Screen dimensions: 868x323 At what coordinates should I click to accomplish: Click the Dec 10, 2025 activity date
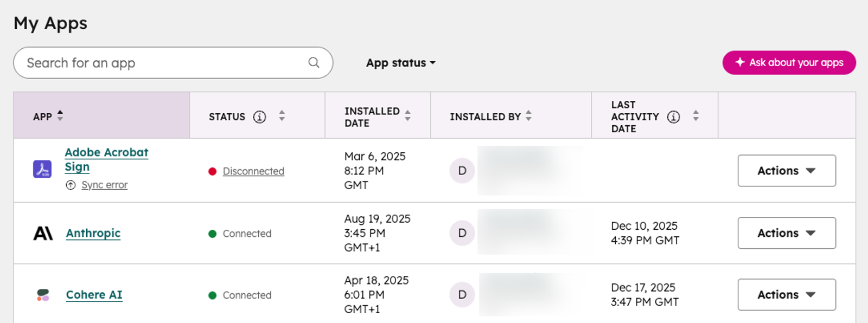point(645,233)
